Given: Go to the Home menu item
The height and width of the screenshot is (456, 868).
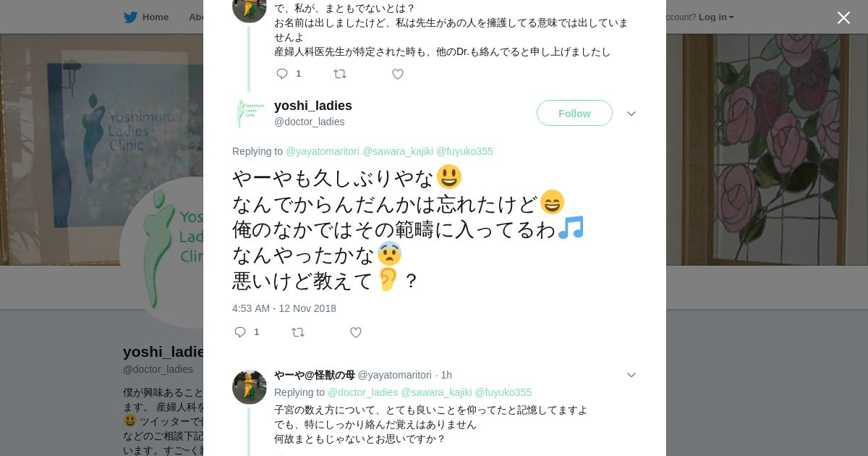Looking at the screenshot, I should [156, 17].
